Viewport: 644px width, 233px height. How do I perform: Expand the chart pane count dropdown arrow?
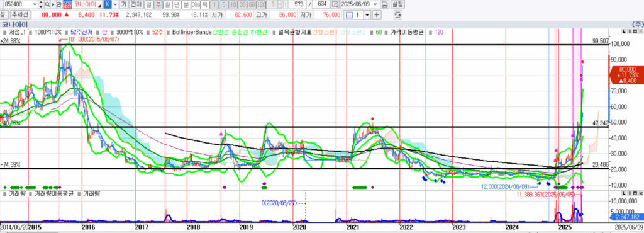[367, 14]
